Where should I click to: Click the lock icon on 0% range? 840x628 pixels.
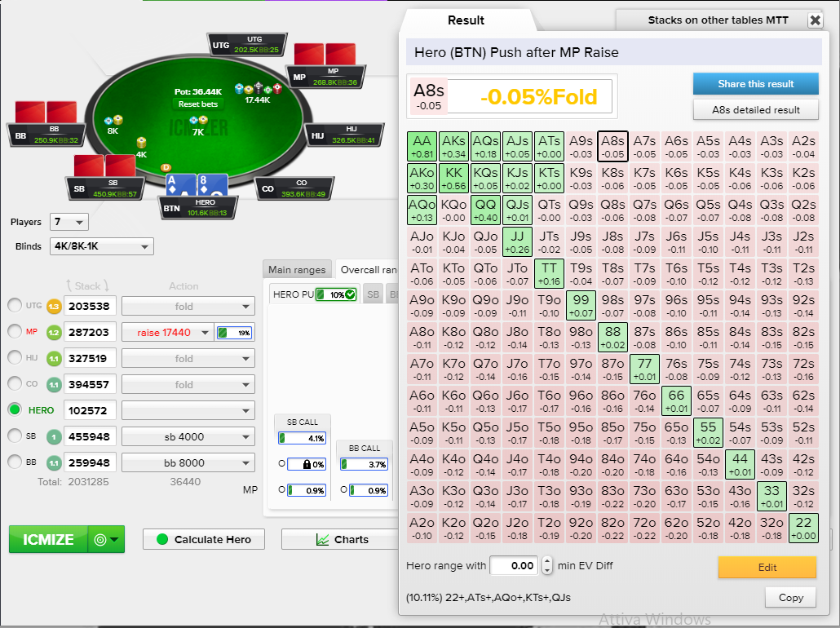click(x=307, y=464)
